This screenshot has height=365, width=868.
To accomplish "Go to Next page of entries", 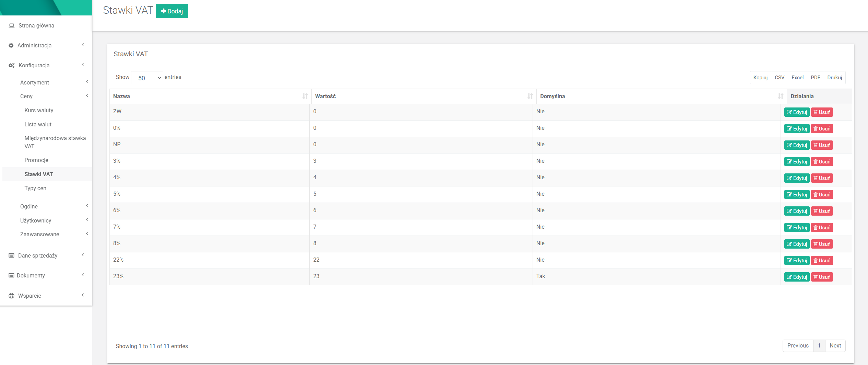I will (835, 346).
